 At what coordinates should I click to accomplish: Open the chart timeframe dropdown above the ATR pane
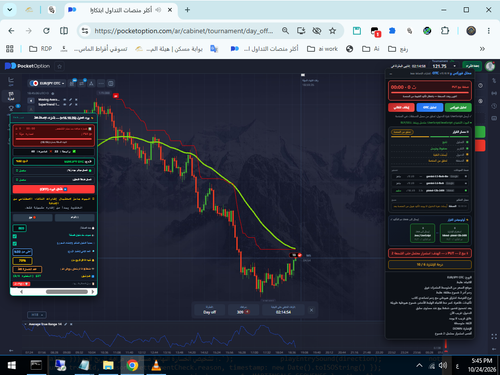[37, 315]
